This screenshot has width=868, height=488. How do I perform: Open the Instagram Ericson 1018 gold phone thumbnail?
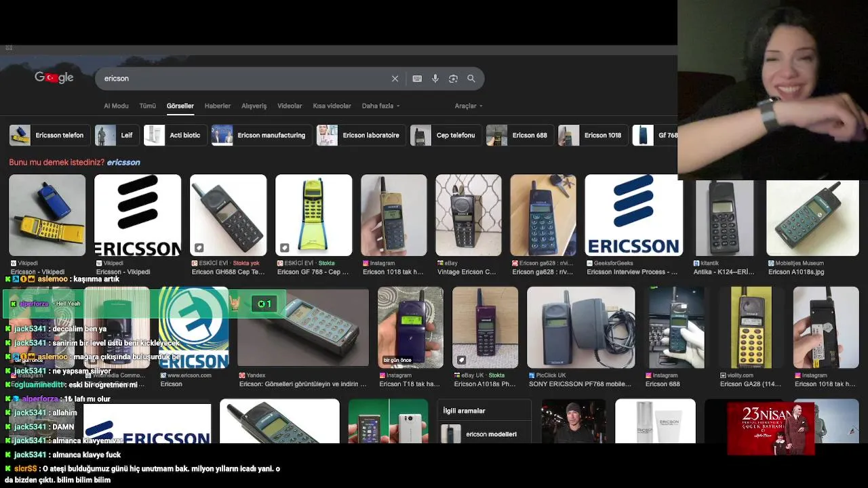[394, 216]
